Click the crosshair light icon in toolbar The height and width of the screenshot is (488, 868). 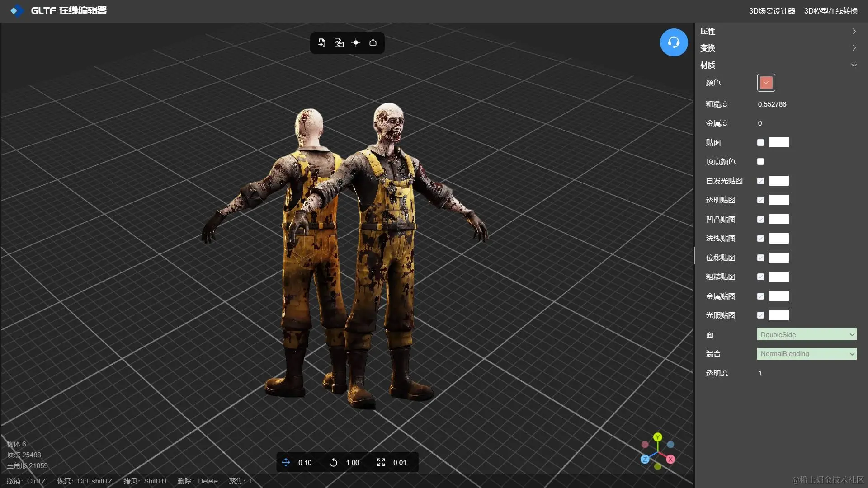[x=356, y=42]
